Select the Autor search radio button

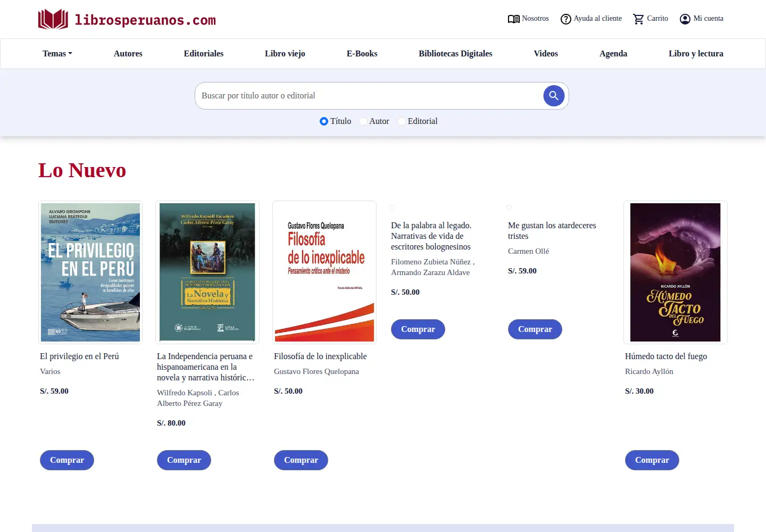(x=363, y=121)
